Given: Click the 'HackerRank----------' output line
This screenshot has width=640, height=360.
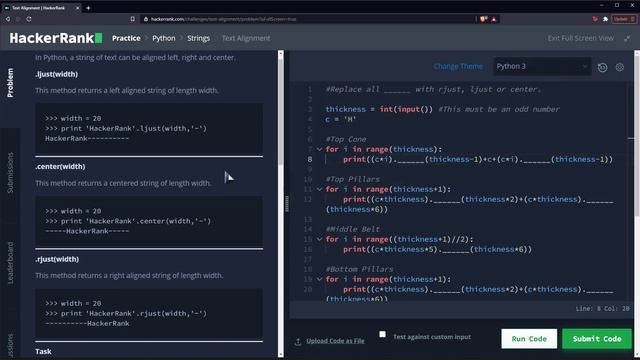Looking at the screenshot, I should (87, 138).
